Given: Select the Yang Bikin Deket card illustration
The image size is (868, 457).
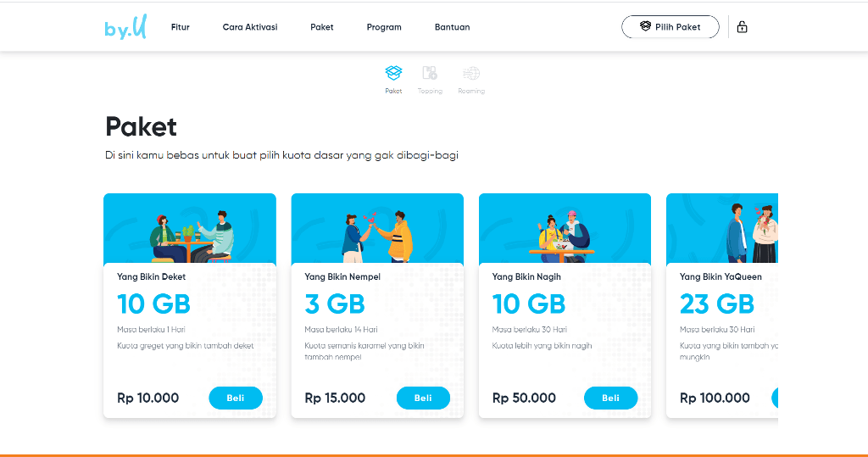Looking at the screenshot, I should (190, 228).
